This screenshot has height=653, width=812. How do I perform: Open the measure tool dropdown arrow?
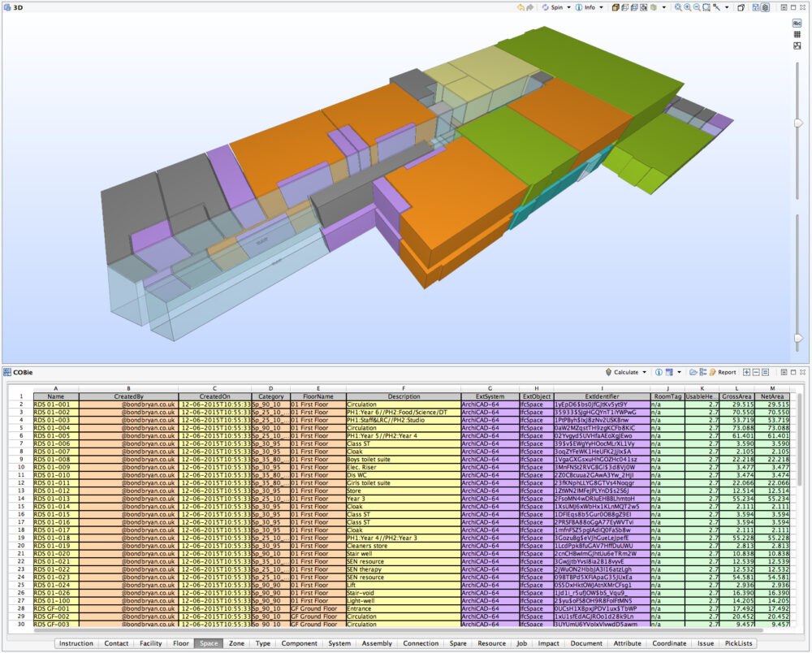(727, 8)
